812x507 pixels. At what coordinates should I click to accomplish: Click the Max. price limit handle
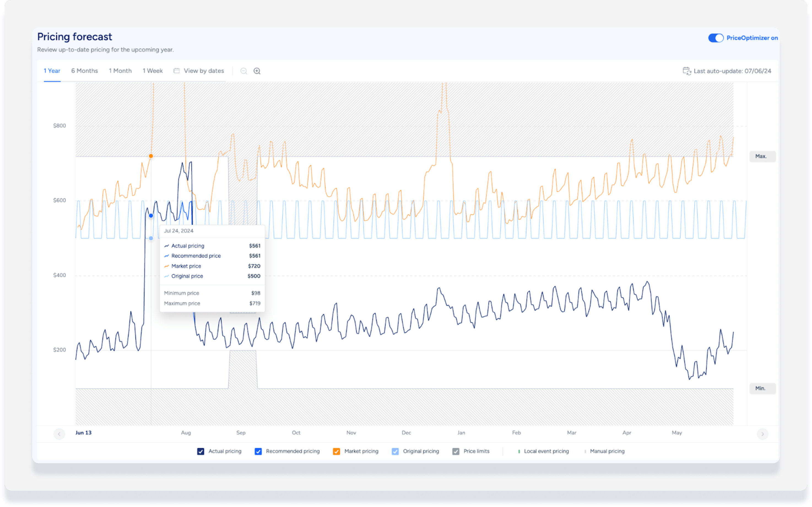762,156
